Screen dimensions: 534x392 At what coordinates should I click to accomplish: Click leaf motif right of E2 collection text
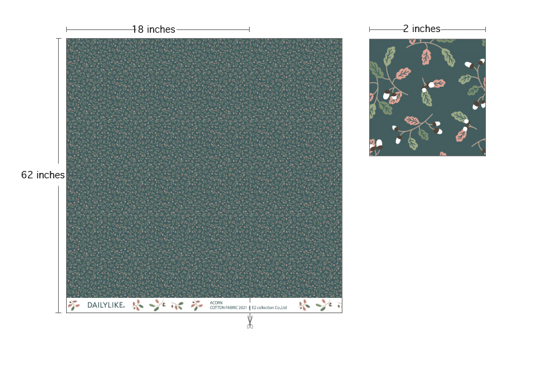click(x=304, y=305)
